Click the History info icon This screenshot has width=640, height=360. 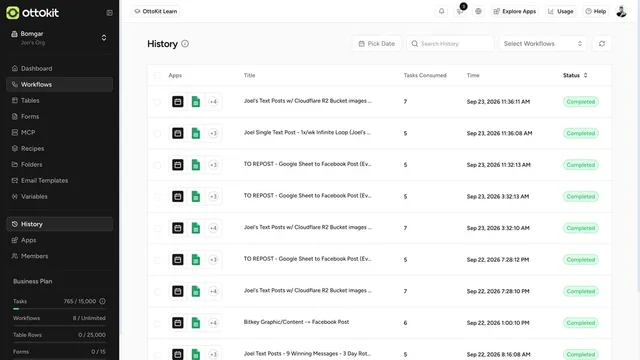185,44
